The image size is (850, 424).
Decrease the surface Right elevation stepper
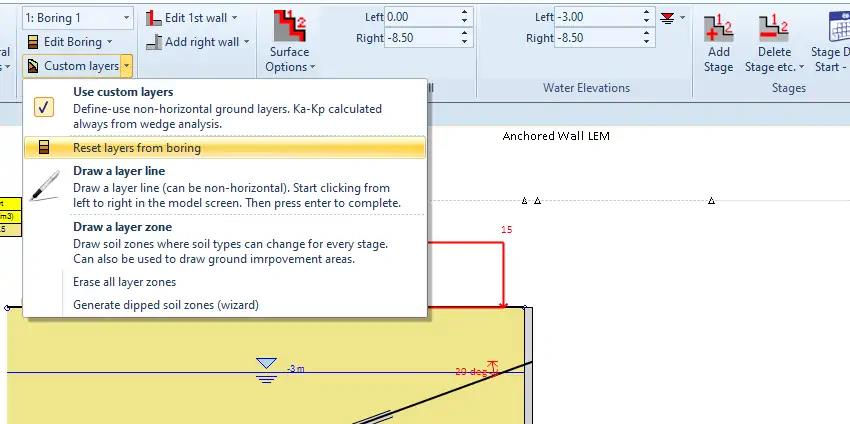[465, 42]
